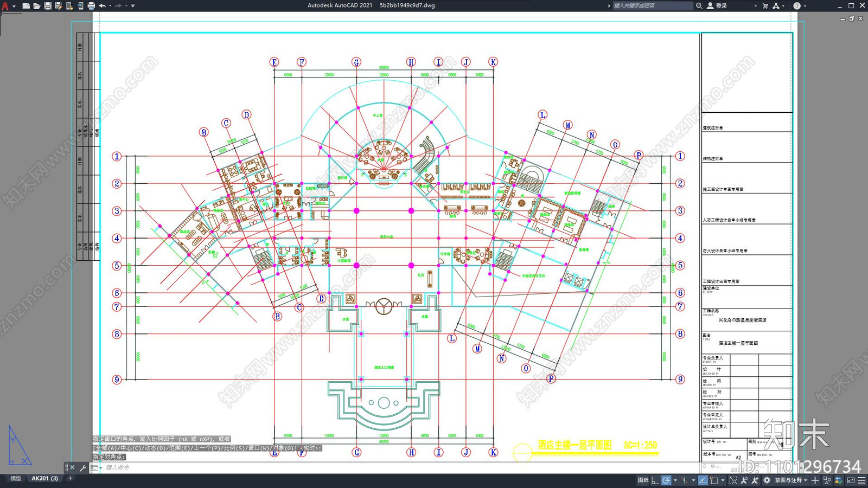868x488 pixels.
Task: Click the Open file folder icon
Action: (36, 6)
